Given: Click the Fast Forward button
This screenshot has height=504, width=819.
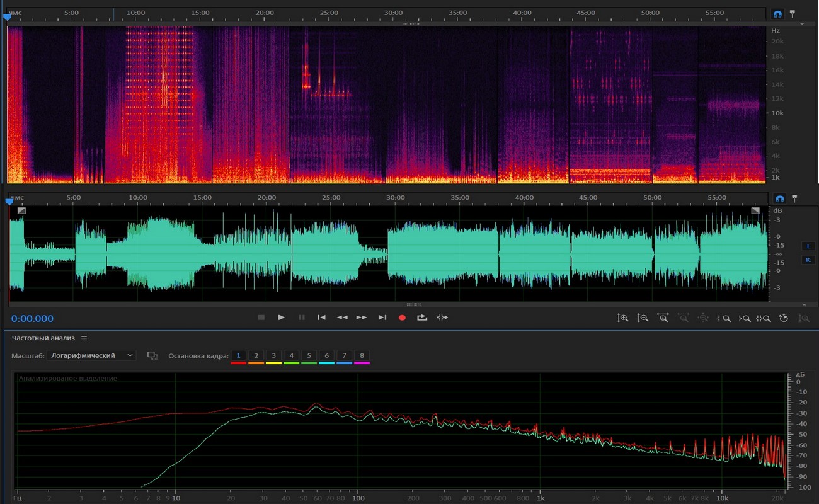Looking at the screenshot, I should click(362, 318).
